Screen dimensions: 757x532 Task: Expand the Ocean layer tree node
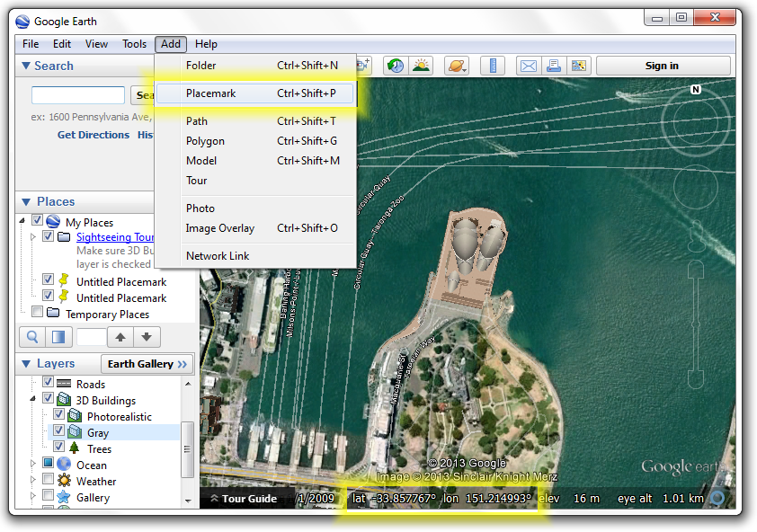tap(34, 465)
